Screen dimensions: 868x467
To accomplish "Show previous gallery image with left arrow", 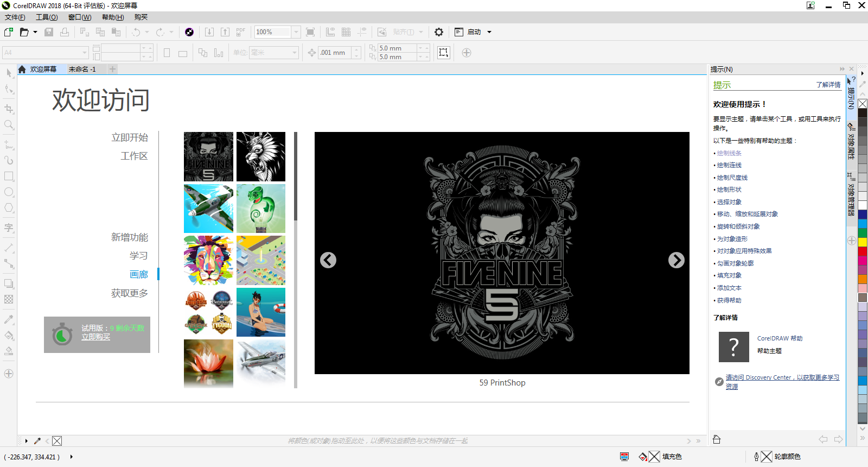I will [x=328, y=261].
